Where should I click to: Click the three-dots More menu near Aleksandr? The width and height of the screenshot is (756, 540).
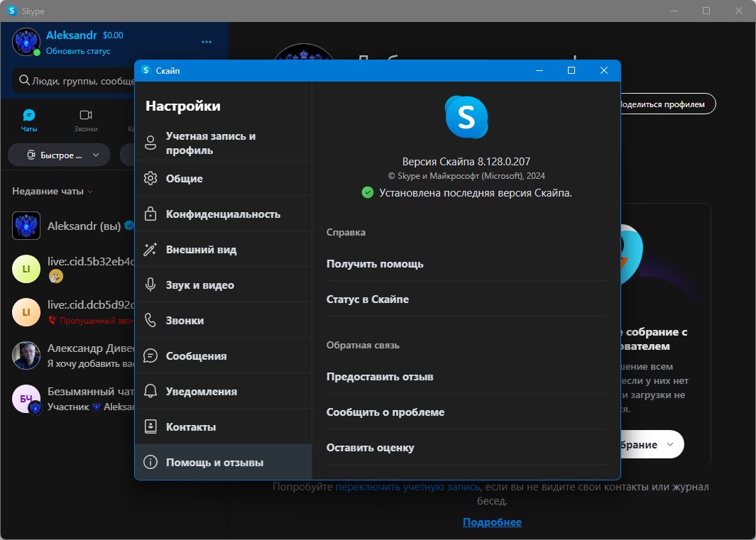(207, 42)
